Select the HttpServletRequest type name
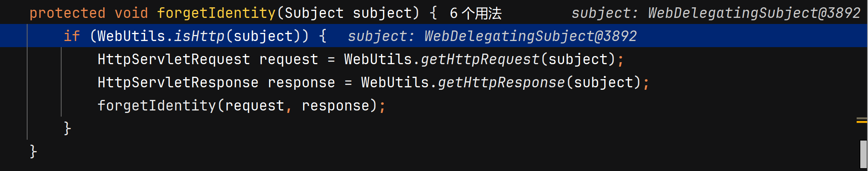 tap(174, 60)
